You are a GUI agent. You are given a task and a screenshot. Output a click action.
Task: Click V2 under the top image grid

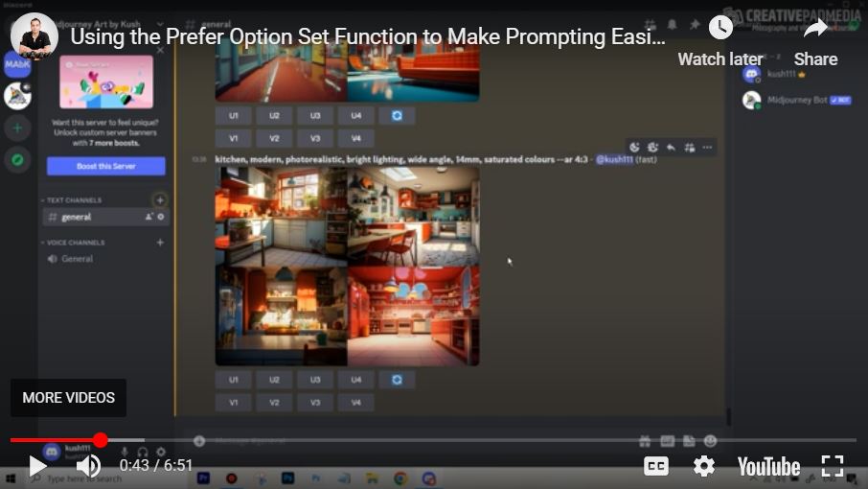275,138
